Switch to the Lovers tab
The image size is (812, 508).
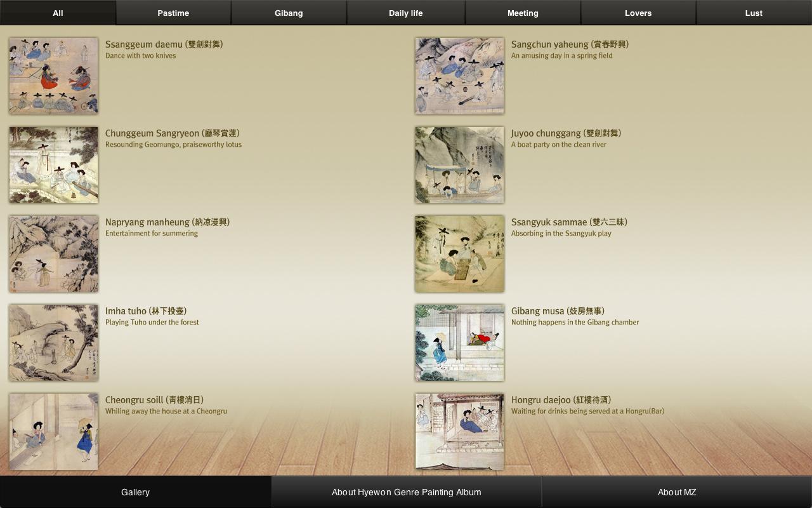coord(638,13)
